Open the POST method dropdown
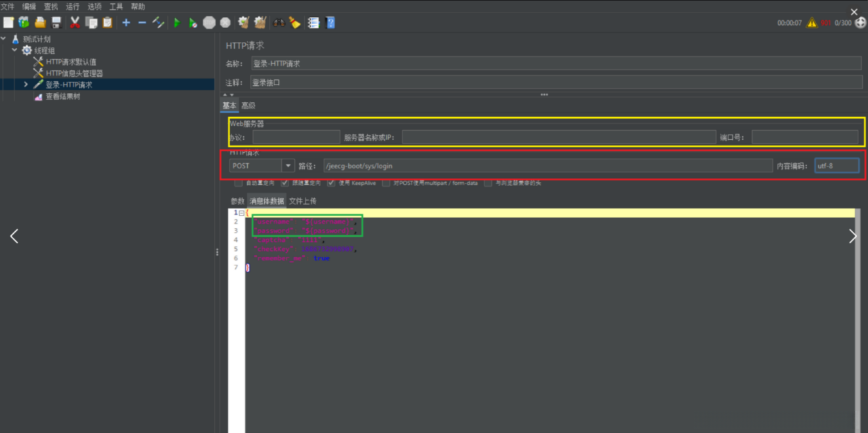The image size is (868, 433). [288, 166]
